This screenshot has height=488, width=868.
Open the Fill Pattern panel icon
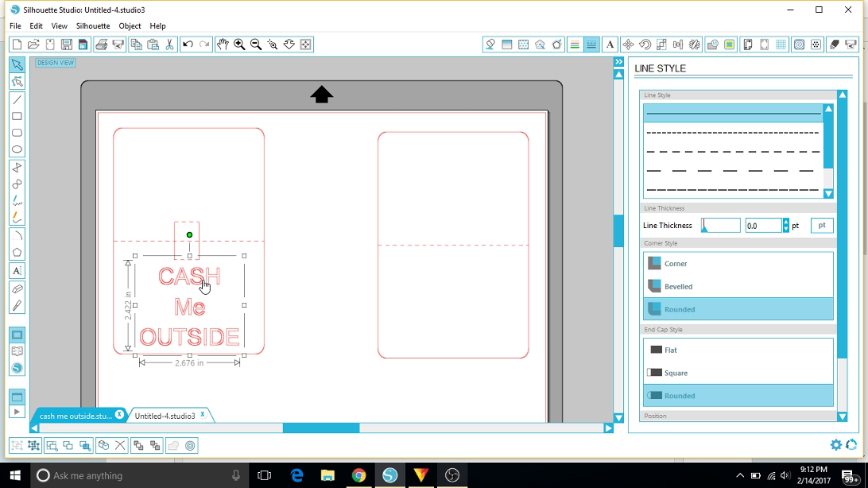click(523, 45)
